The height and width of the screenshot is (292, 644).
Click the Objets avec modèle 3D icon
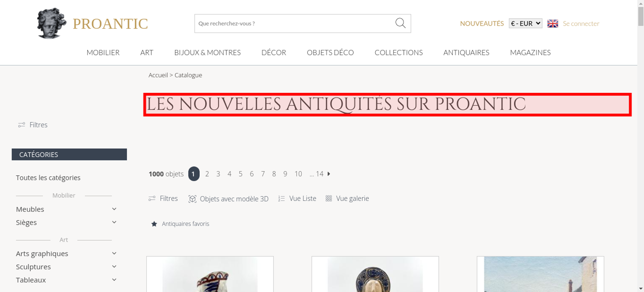192,199
